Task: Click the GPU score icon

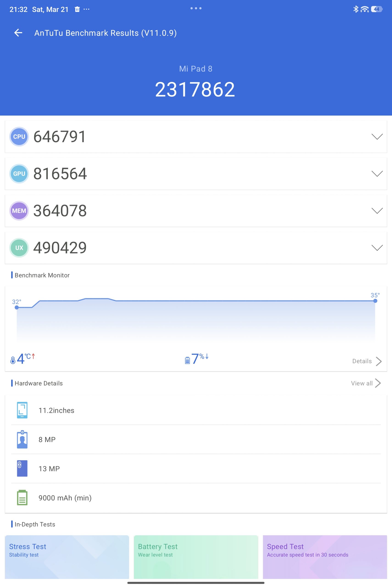Action: [x=19, y=173]
